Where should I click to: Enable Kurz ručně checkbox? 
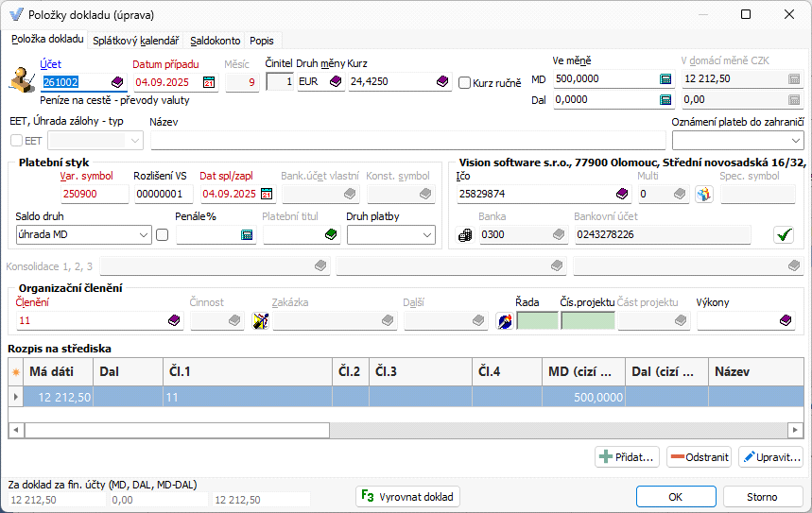(x=464, y=83)
